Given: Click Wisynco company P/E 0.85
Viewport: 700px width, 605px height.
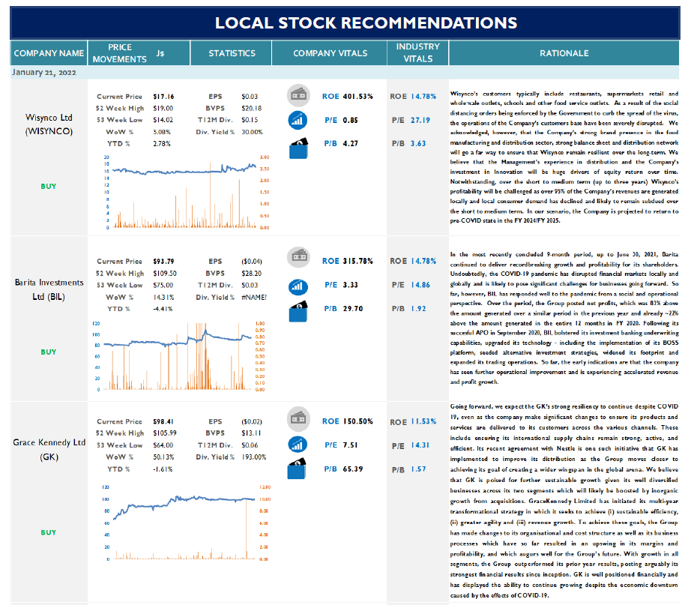Looking at the screenshot, I should click(x=351, y=120).
